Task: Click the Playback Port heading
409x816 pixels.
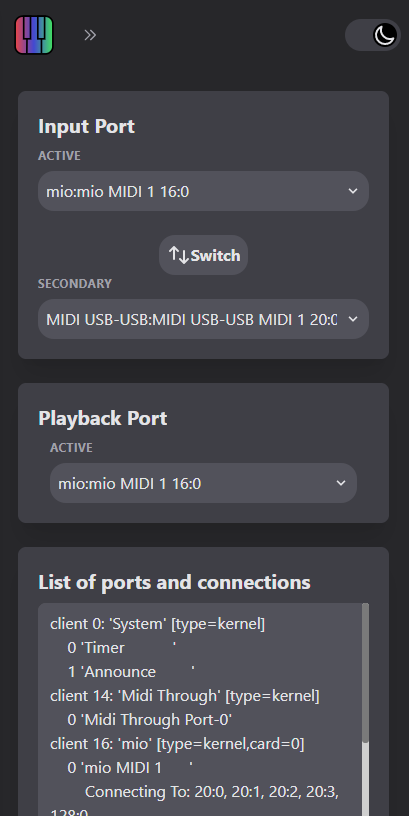Action: (103, 418)
